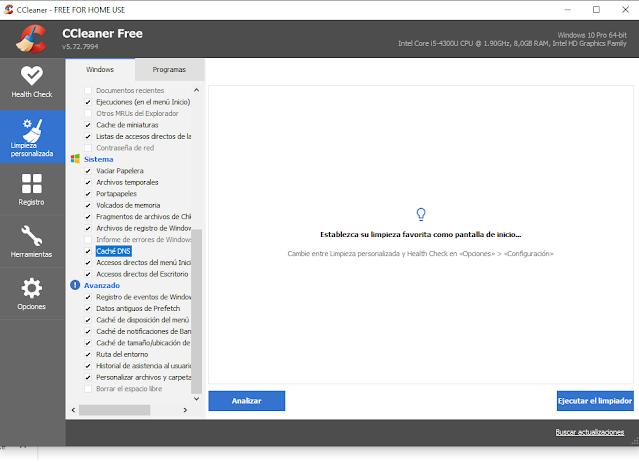This screenshot has height=462, width=639.
Task: Select Caché de tamaño/ubicación text
Action: 143,343
